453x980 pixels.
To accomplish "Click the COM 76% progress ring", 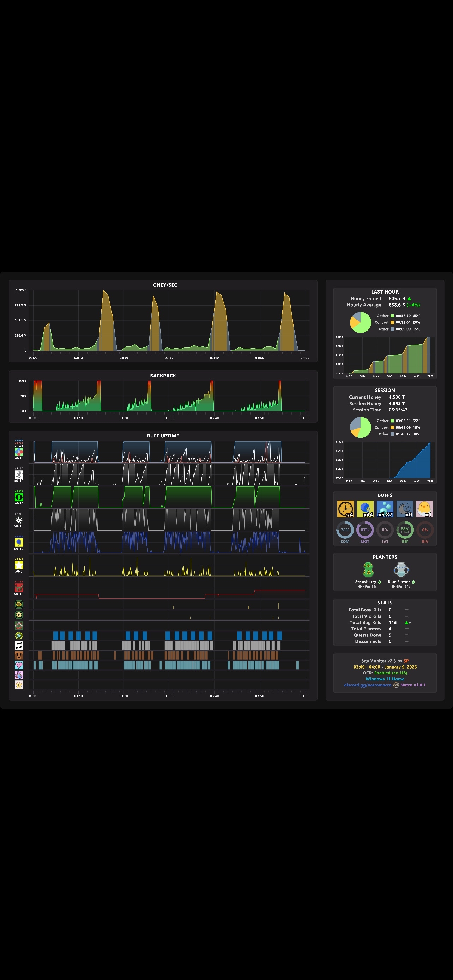I will click(345, 530).
